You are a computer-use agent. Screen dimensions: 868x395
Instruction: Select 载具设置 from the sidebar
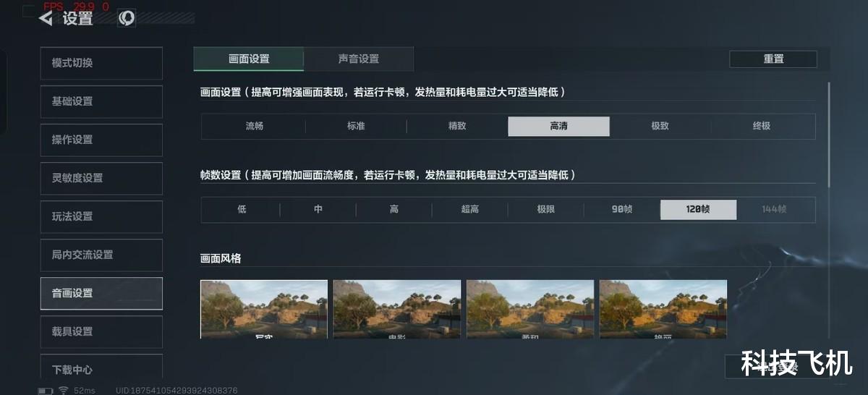click(x=101, y=331)
